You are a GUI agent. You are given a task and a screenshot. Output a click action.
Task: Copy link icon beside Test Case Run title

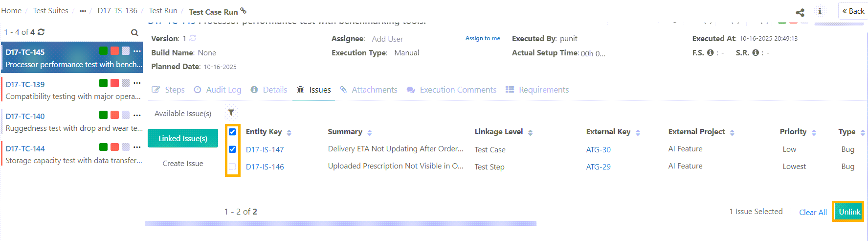pos(244,11)
